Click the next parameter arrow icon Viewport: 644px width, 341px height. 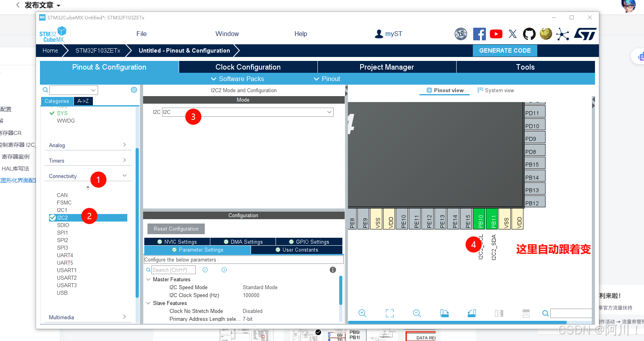224,270
